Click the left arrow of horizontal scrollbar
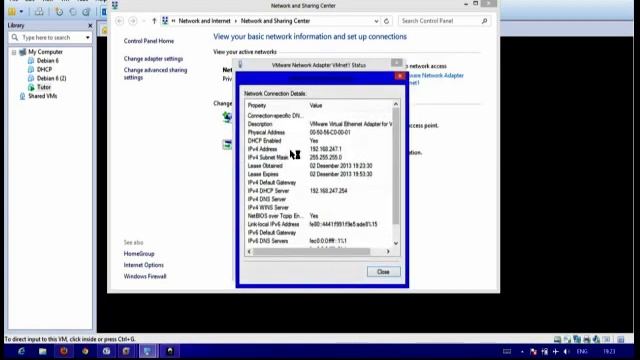This screenshot has width=640, height=360. (x=249, y=252)
